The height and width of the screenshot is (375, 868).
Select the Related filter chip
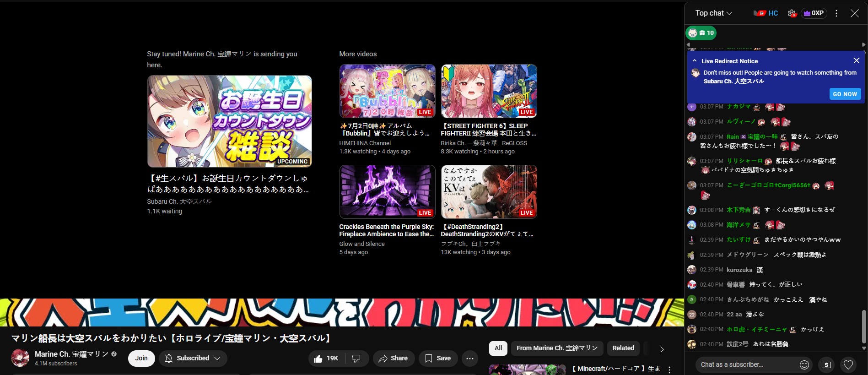click(623, 348)
